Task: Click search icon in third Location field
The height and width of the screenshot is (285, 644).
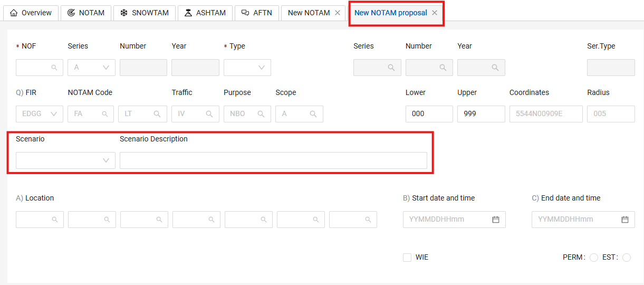Action: [159, 220]
